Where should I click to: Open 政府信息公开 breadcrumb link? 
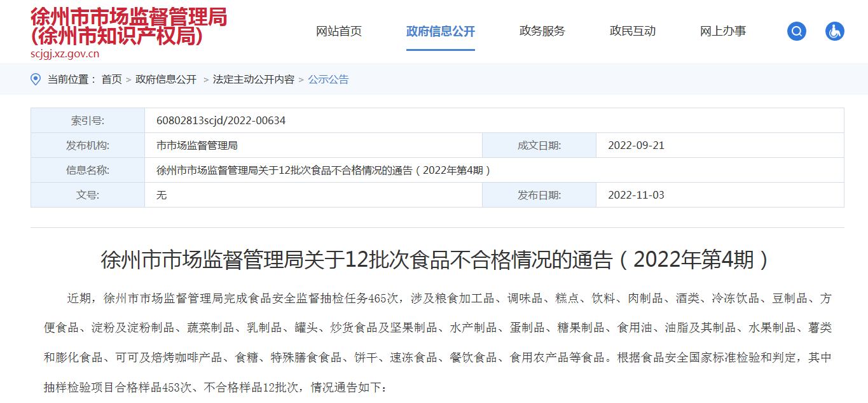[166, 80]
